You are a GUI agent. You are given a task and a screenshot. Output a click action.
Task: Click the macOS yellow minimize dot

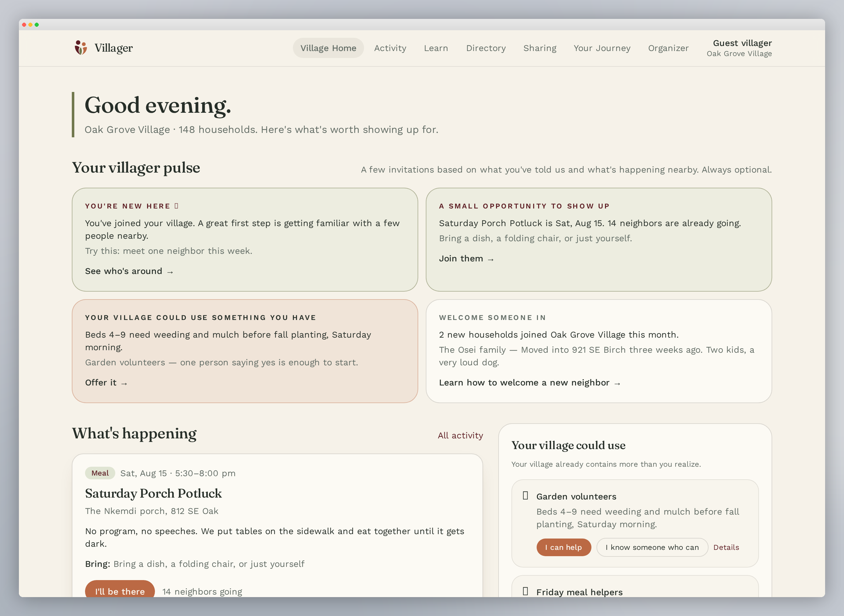click(31, 25)
